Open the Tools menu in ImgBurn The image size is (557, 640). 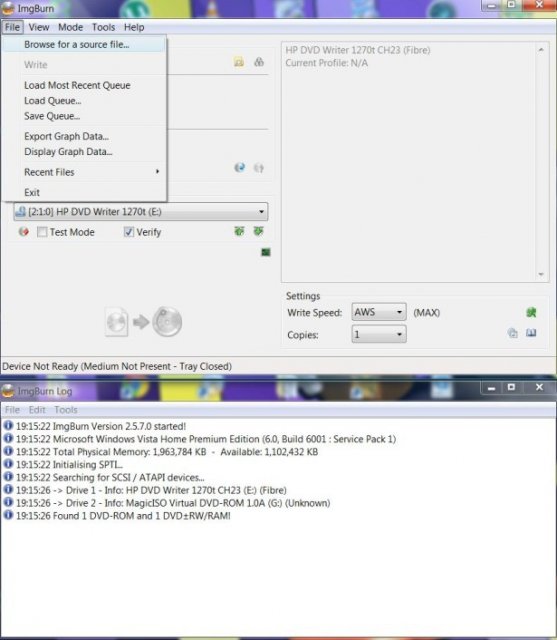click(x=103, y=27)
